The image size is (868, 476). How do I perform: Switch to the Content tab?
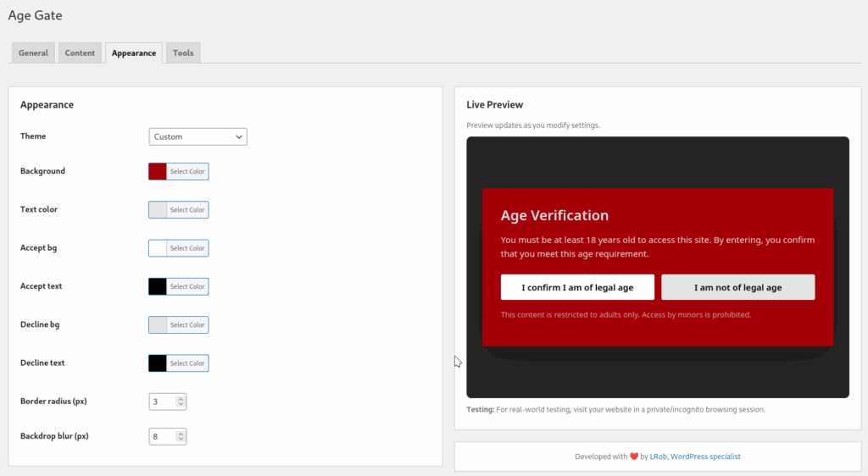point(81,53)
